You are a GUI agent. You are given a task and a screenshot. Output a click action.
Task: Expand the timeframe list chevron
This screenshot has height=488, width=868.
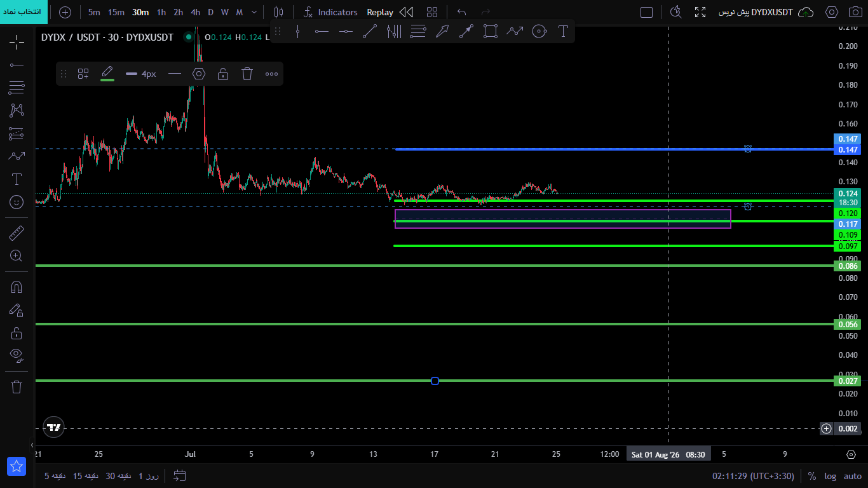[x=254, y=12]
